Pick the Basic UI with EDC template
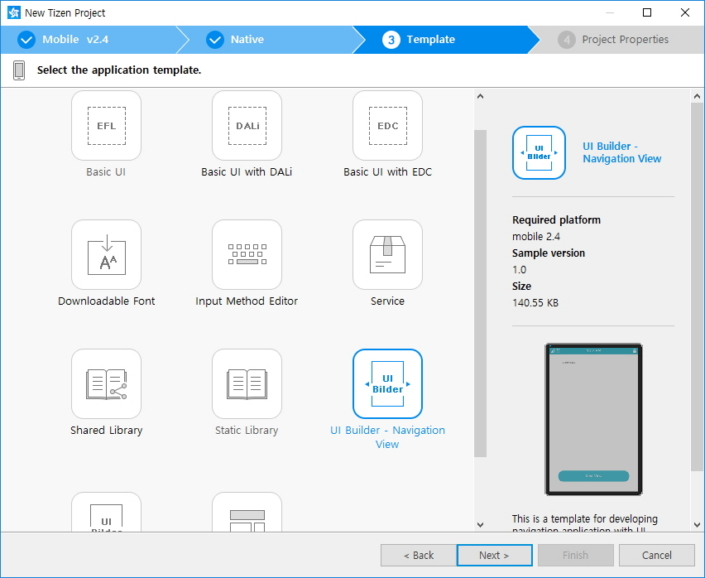The image size is (705, 578). [388, 125]
